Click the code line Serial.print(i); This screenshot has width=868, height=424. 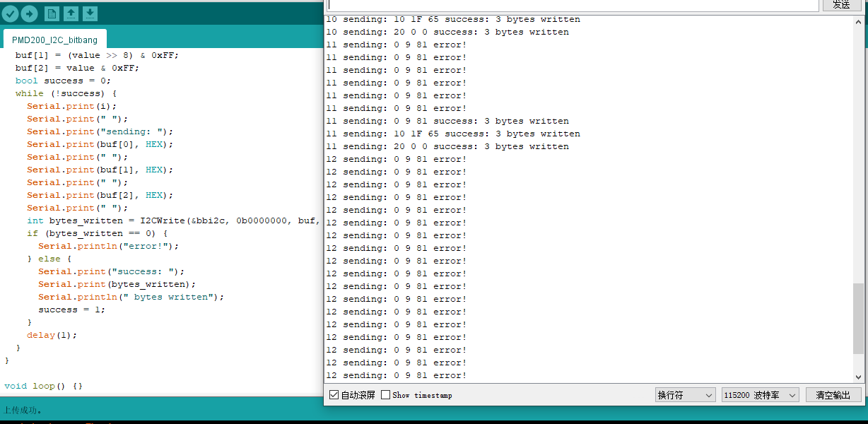(72, 106)
